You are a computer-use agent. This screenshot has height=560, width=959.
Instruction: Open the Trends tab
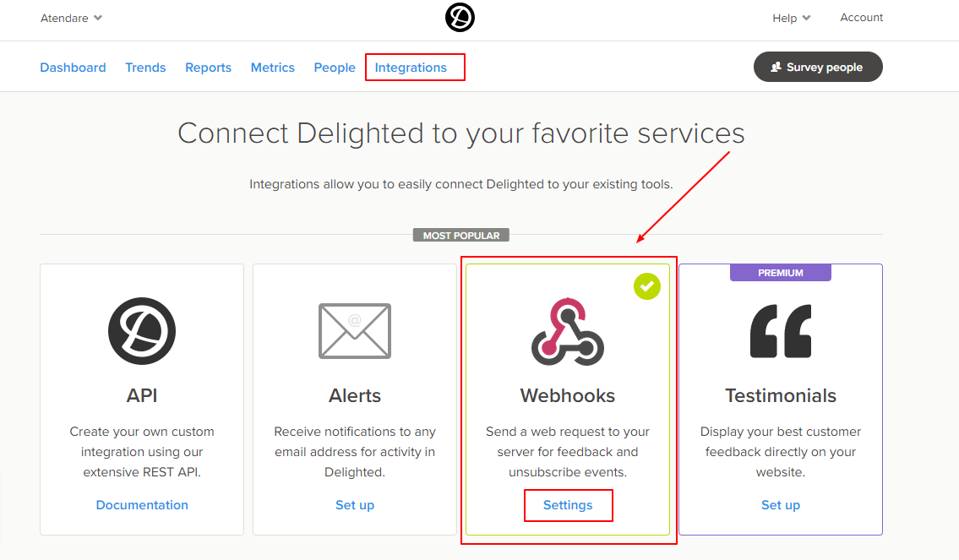(145, 68)
